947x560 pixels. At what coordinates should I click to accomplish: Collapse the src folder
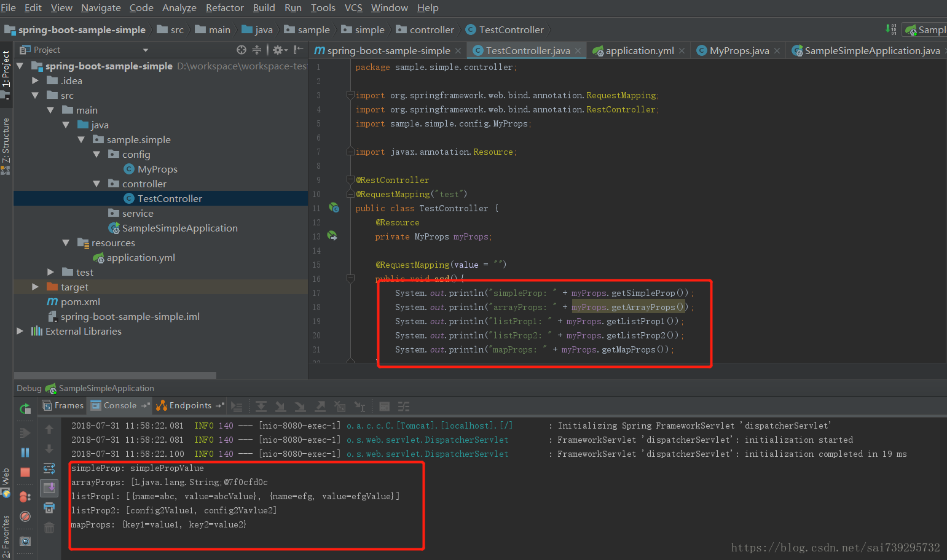35,95
